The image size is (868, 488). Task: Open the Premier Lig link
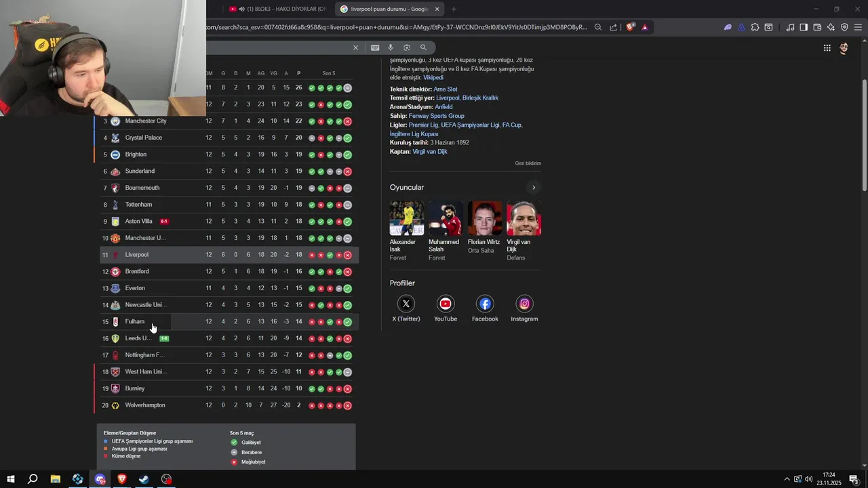[424, 125]
